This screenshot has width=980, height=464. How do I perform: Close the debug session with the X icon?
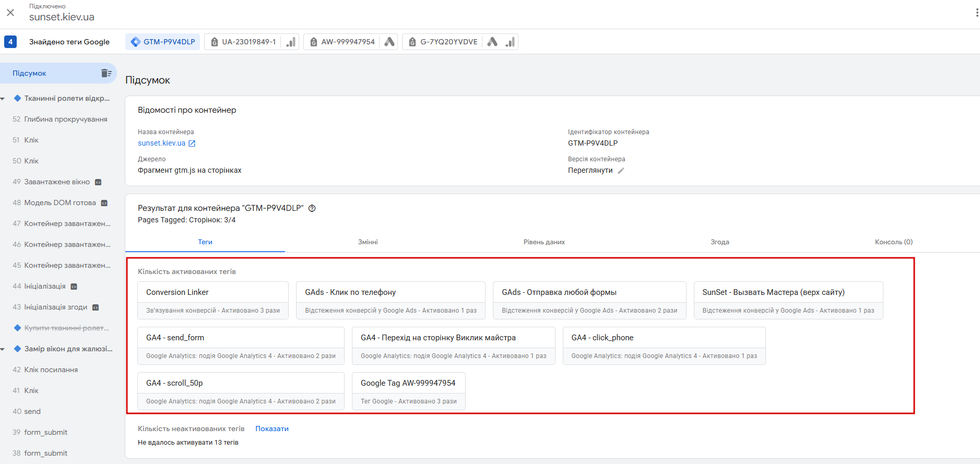coord(10,13)
